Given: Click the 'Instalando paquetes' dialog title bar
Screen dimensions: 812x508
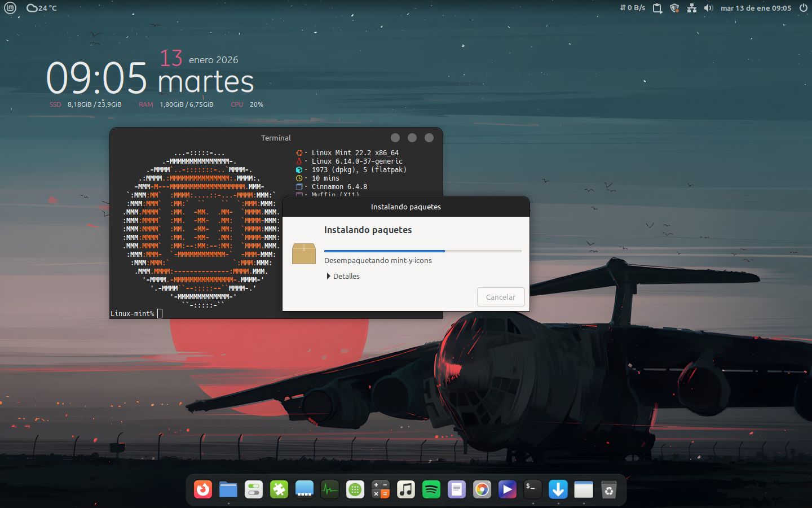Looking at the screenshot, I should [x=406, y=207].
